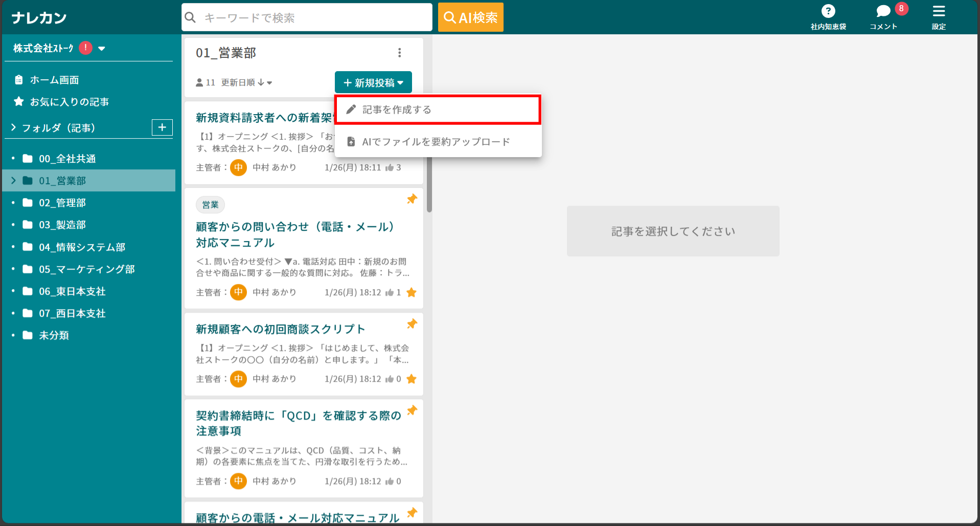Click the like icon on 新規資料請求者 article
This screenshot has width=980, height=526.
click(390, 168)
